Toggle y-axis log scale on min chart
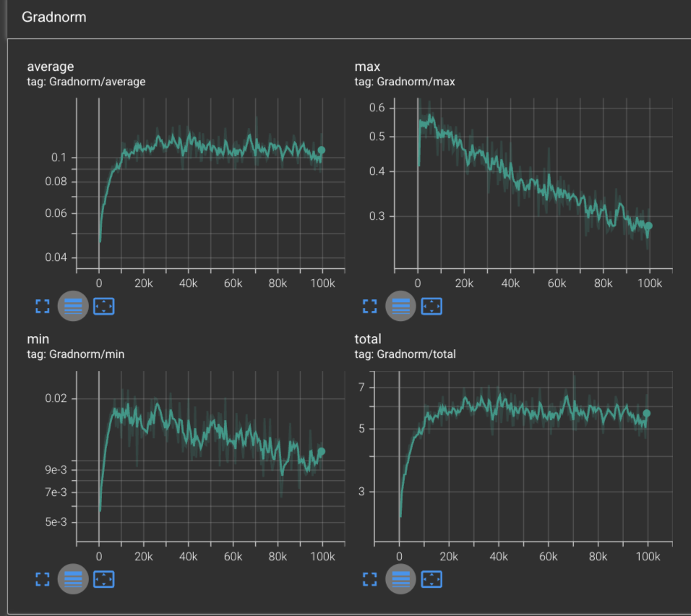Viewport: 691px width, 616px height. (x=73, y=579)
